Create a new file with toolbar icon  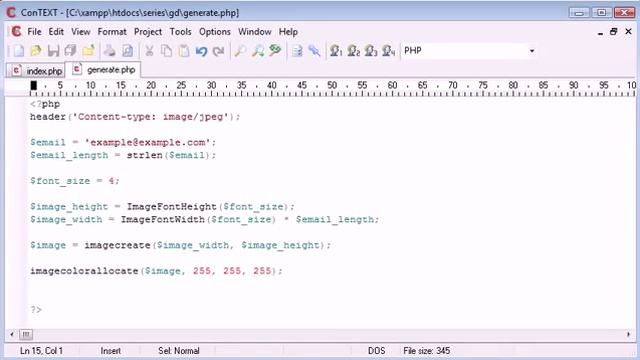(18, 51)
